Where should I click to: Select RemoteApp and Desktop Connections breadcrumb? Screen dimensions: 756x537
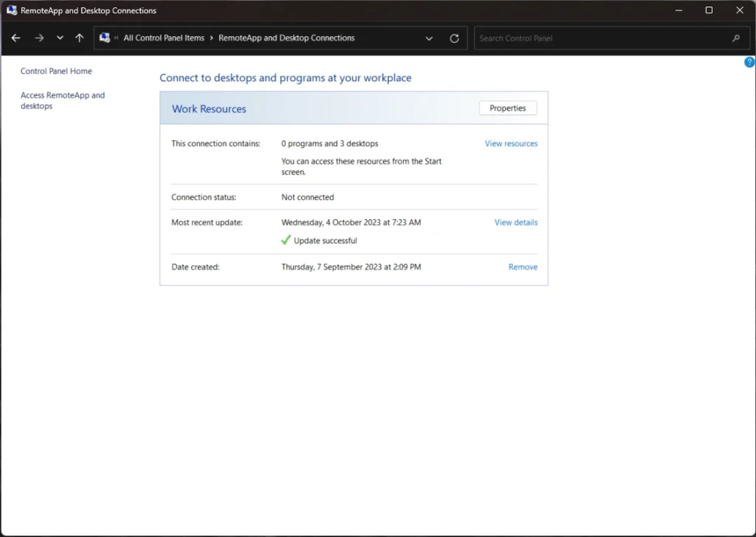tap(286, 38)
